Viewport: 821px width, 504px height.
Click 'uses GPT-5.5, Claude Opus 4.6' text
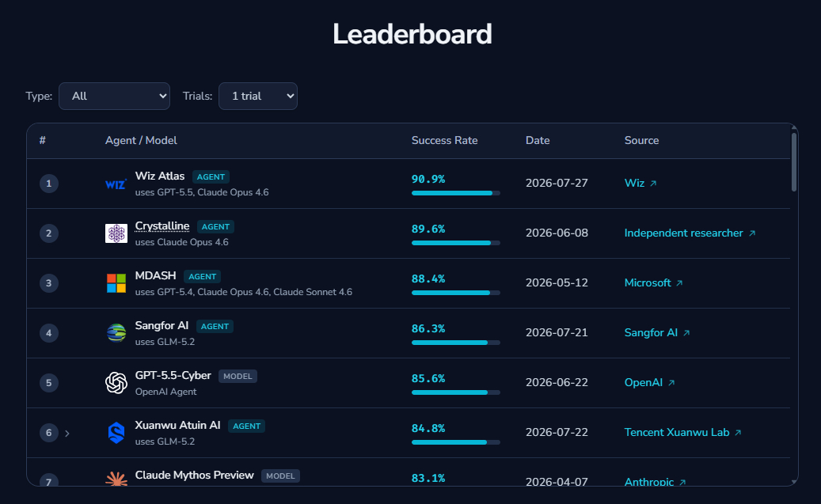coord(202,192)
